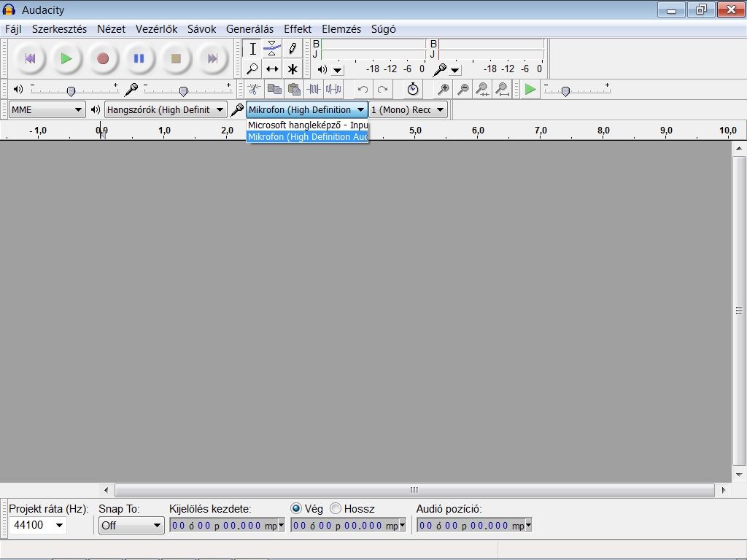Open the Sávok menu

[201, 29]
